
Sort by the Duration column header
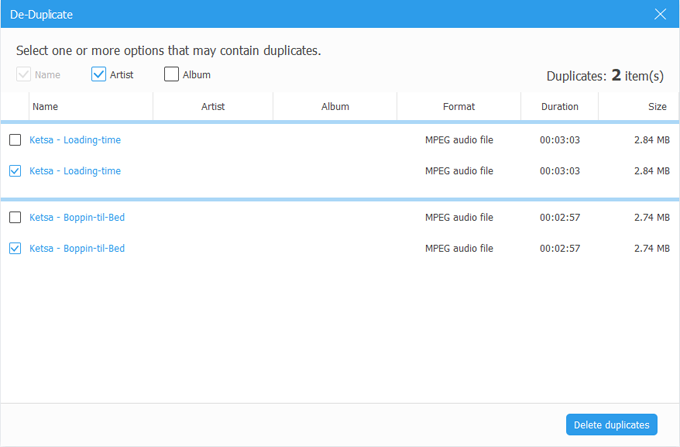click(559, 106)
